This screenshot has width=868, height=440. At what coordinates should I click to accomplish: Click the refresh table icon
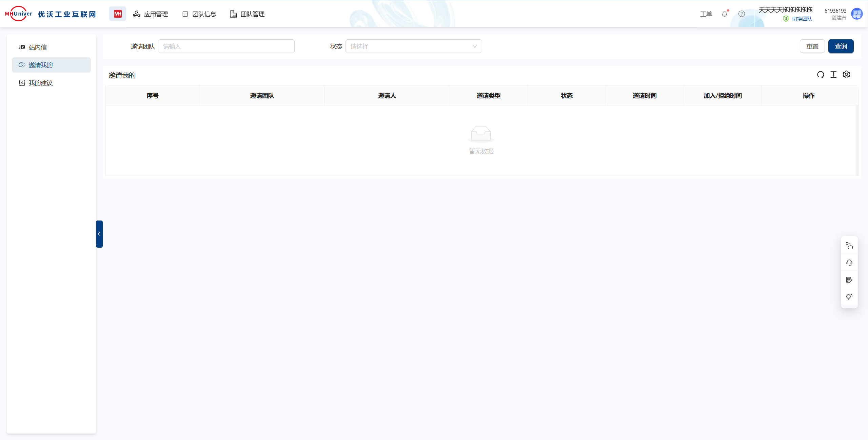(x=820, y=75)
